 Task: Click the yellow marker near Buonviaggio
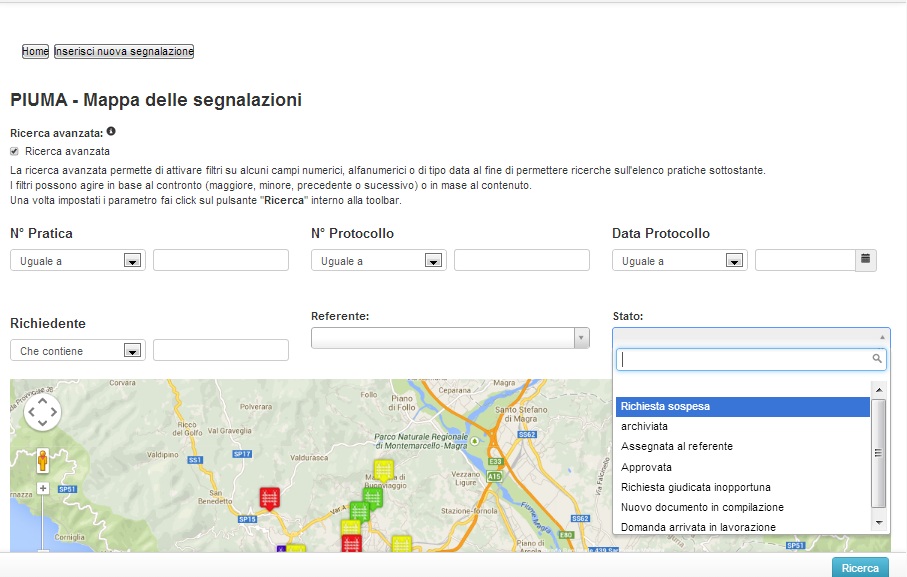pos(383,469)
